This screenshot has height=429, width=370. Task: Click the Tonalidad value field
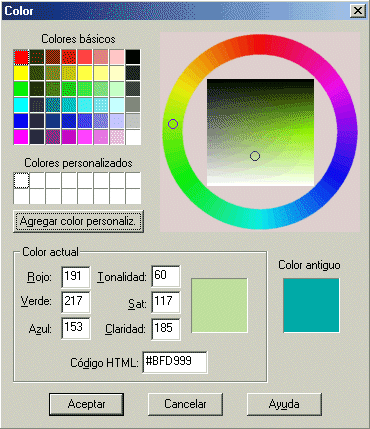click(x=166, y=276)
